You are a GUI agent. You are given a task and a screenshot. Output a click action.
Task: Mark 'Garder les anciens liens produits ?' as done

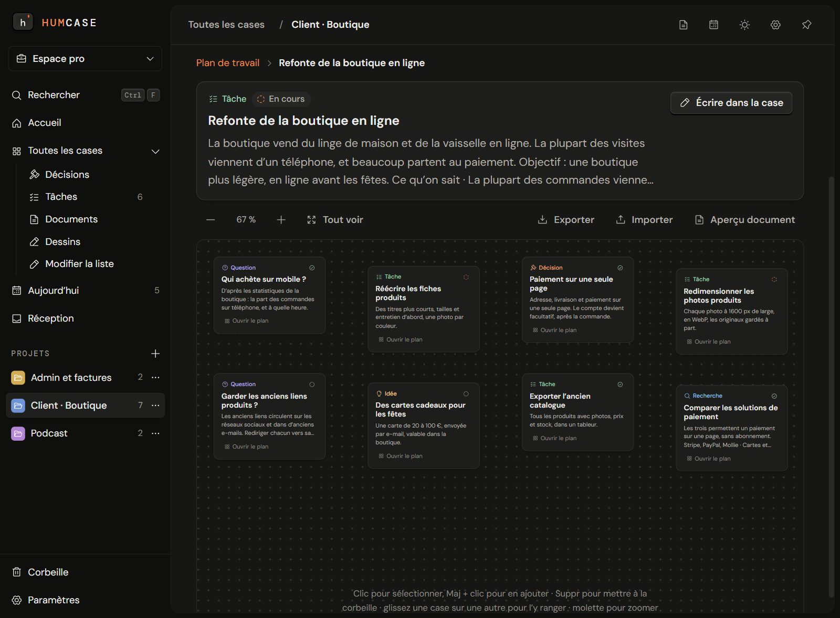point(312,385)
